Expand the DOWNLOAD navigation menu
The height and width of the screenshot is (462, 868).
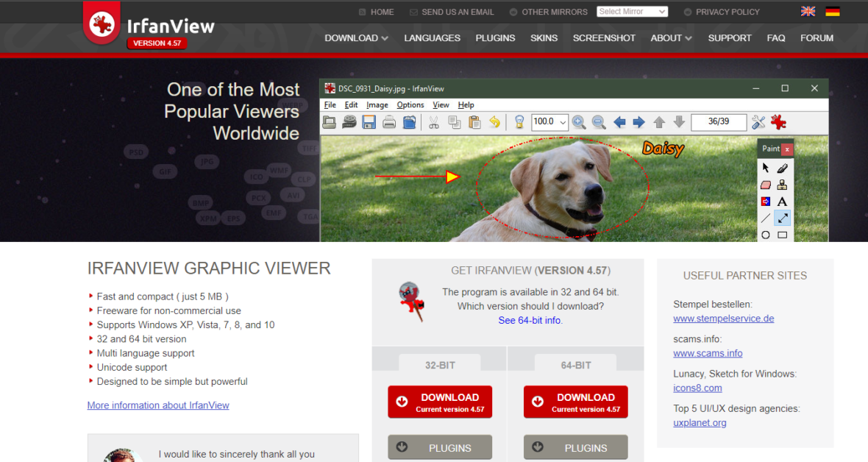pos(356,38)
